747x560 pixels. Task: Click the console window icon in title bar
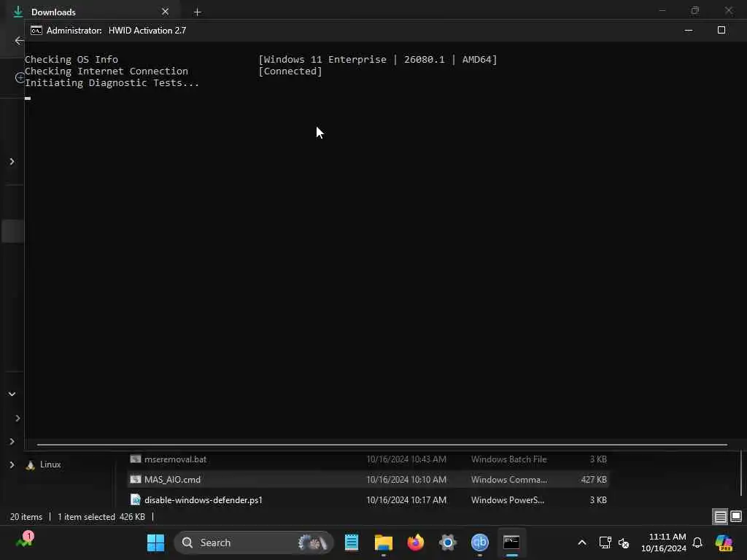(36, 31)
